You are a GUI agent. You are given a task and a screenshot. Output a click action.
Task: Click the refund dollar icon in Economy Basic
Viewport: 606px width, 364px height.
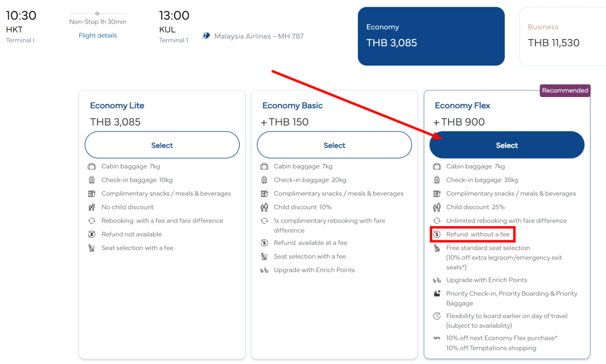click(x=264, y=243)
